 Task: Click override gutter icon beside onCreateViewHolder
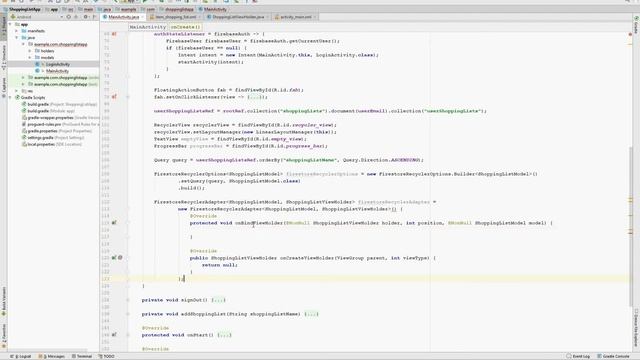[x=114, y=258]
